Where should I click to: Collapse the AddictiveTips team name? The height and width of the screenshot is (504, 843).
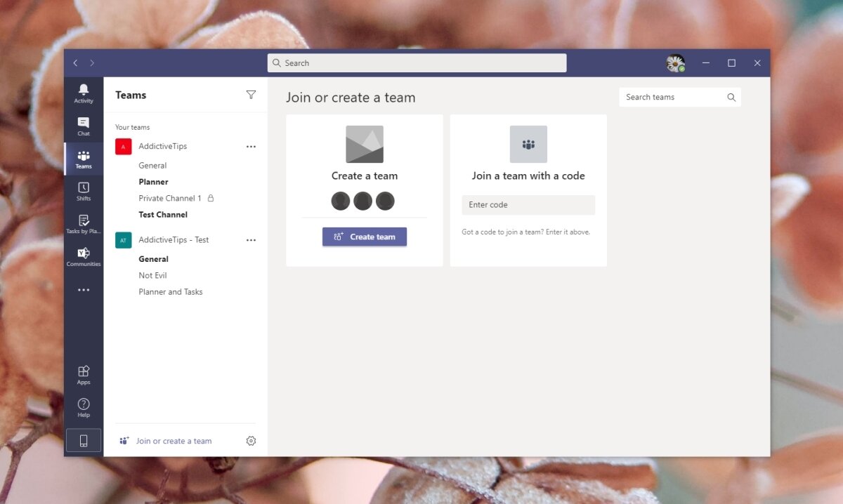click(163, 146)
